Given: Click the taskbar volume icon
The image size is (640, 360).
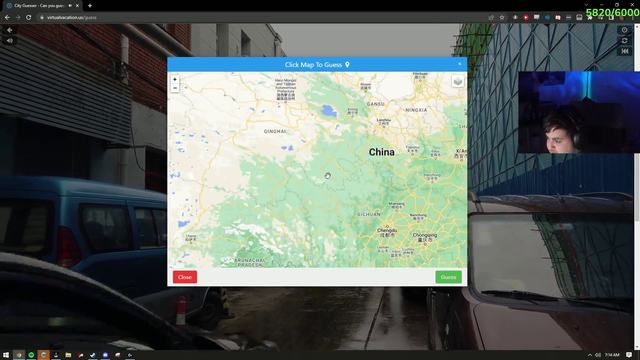Looking at the screenshot, I should (598, 355).
